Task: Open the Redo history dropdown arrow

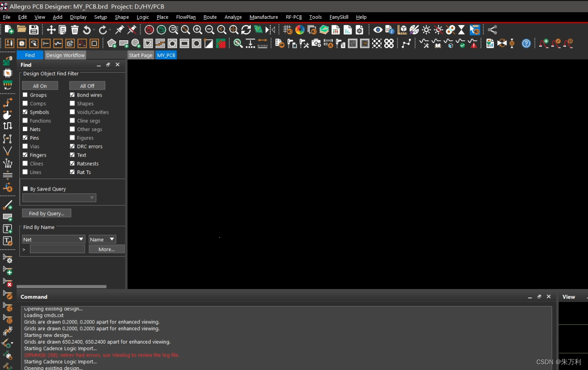Action: tap(110, 30)
